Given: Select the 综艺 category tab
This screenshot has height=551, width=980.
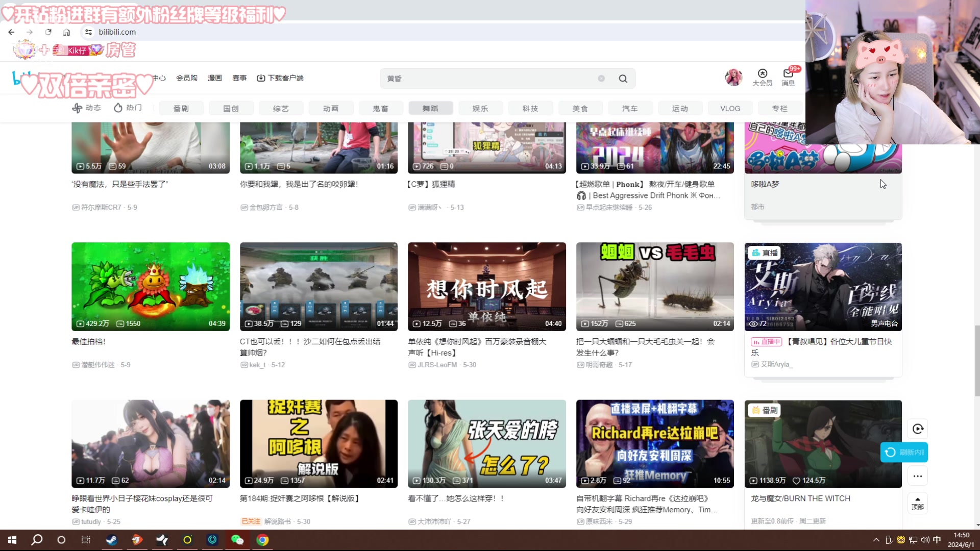Looking at the screenshot, I should [281, 108].
